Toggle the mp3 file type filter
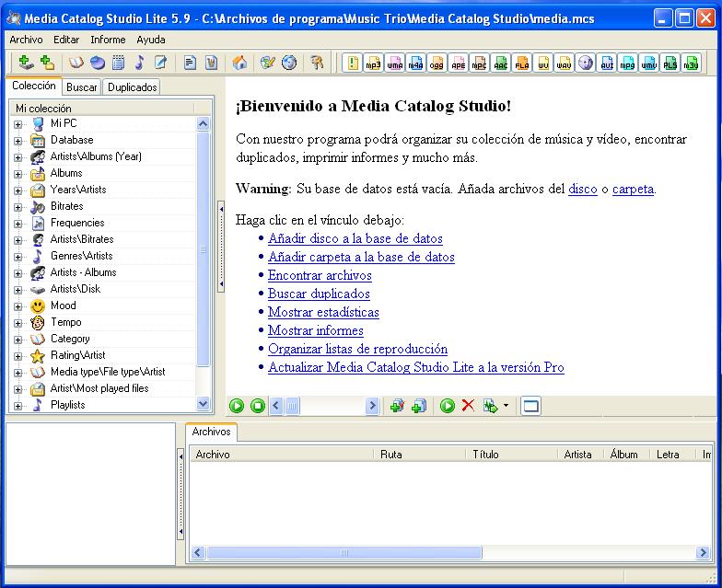The height and width of the screenshot is (588, 722). (374, 63)
